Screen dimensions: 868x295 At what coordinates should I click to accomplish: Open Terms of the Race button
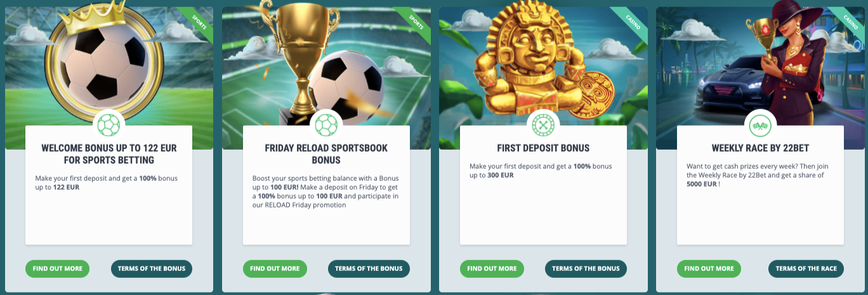(x=806, y=268)
